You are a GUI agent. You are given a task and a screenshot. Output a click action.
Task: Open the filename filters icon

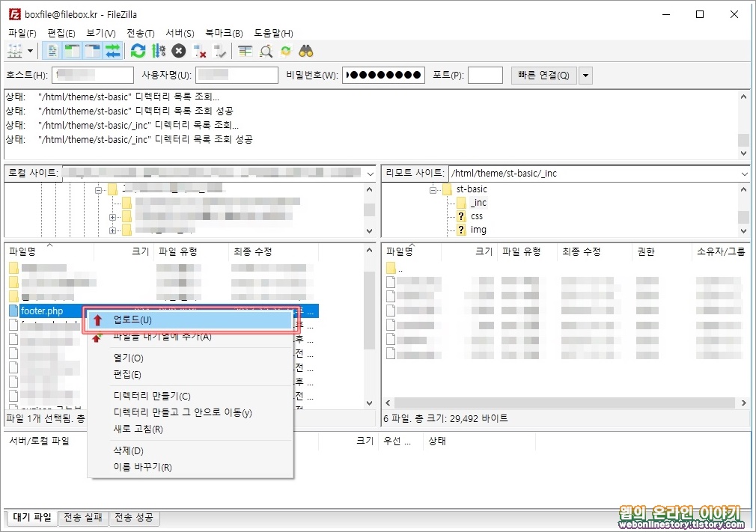[x=245, y=50]
